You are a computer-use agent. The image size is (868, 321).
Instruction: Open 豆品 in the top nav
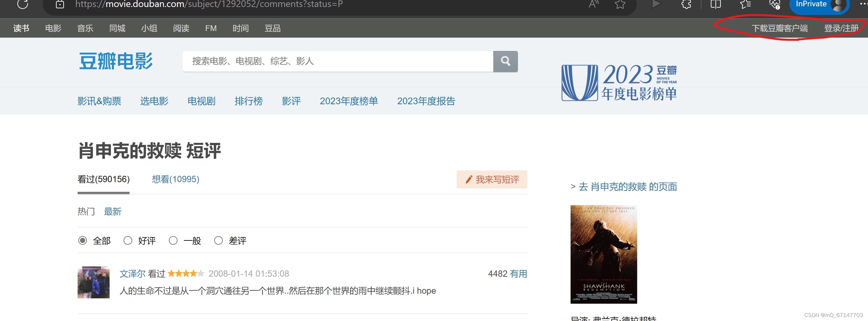(x=272, y=28)
